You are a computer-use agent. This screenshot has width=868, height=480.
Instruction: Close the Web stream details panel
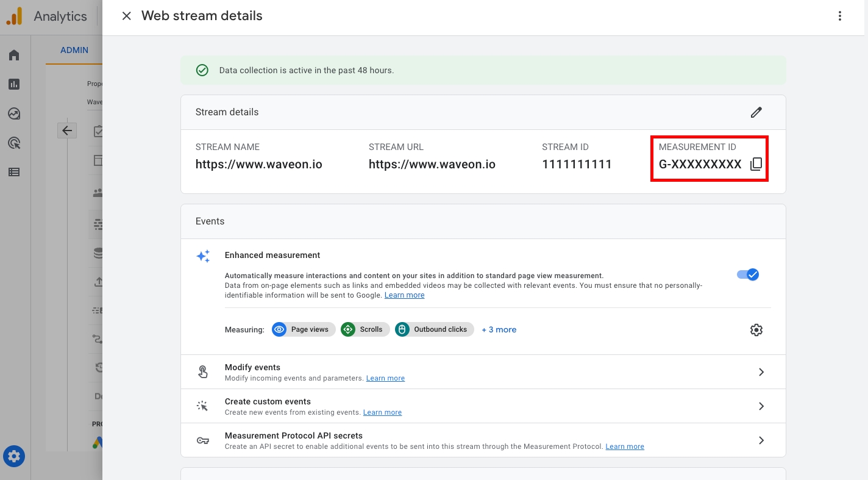pyautogui.click(x=127, y=16)
